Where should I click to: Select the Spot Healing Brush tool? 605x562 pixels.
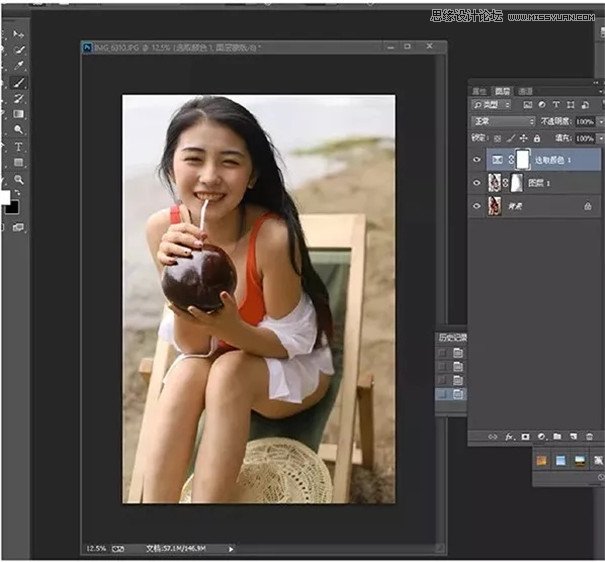click(19, 50)
